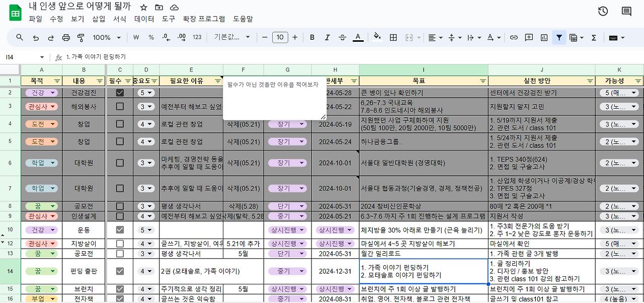
Task: Open vertical align options
Action: pos(454,37)
